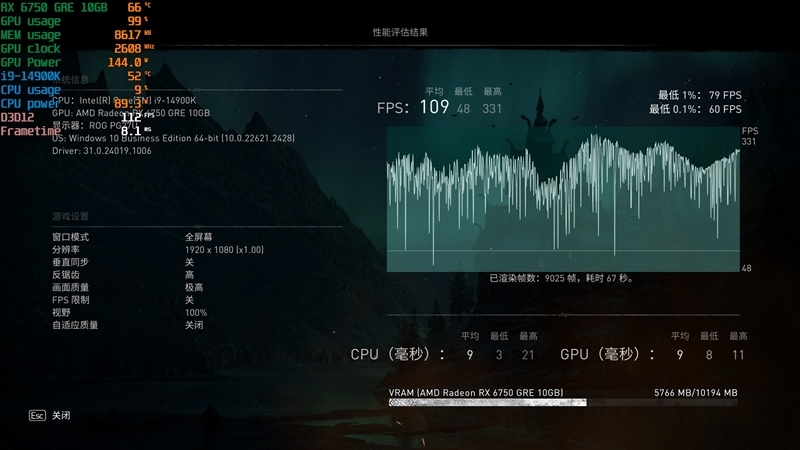Click the 关闭 adaptive quality value
The width and height of the screenshot is (800, 450).
point(194,326)
